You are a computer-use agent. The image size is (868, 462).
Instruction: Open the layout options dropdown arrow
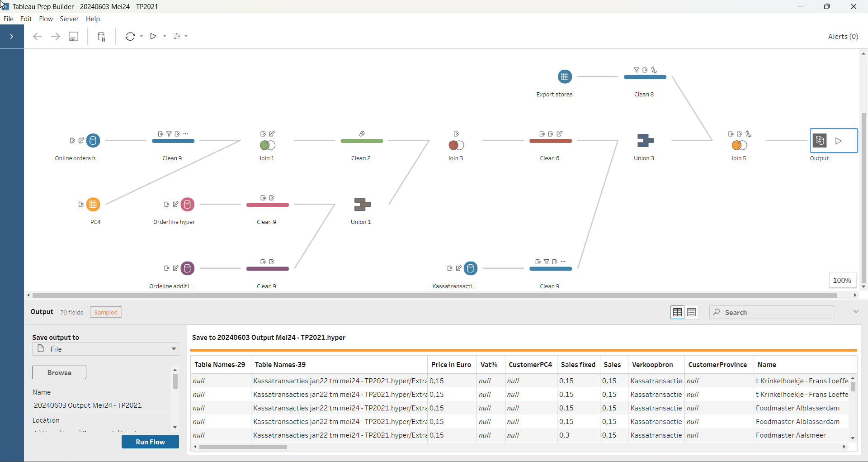(186, 37)
